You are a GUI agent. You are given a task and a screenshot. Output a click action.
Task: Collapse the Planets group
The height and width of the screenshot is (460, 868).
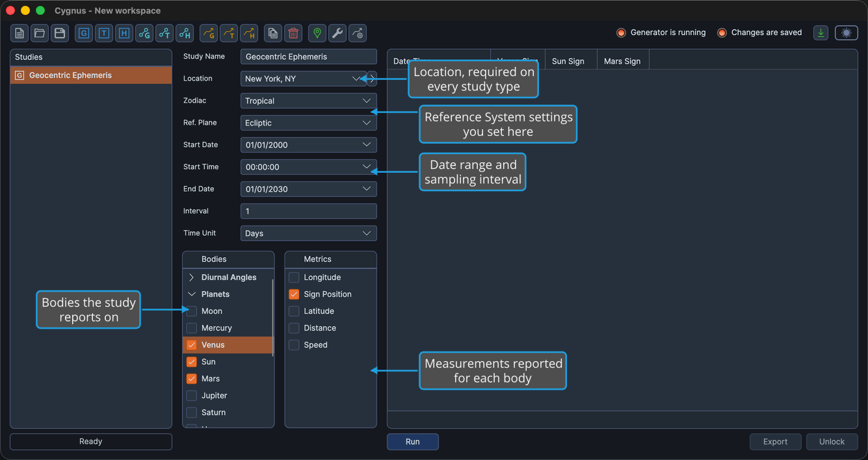(x=192, y=294)
